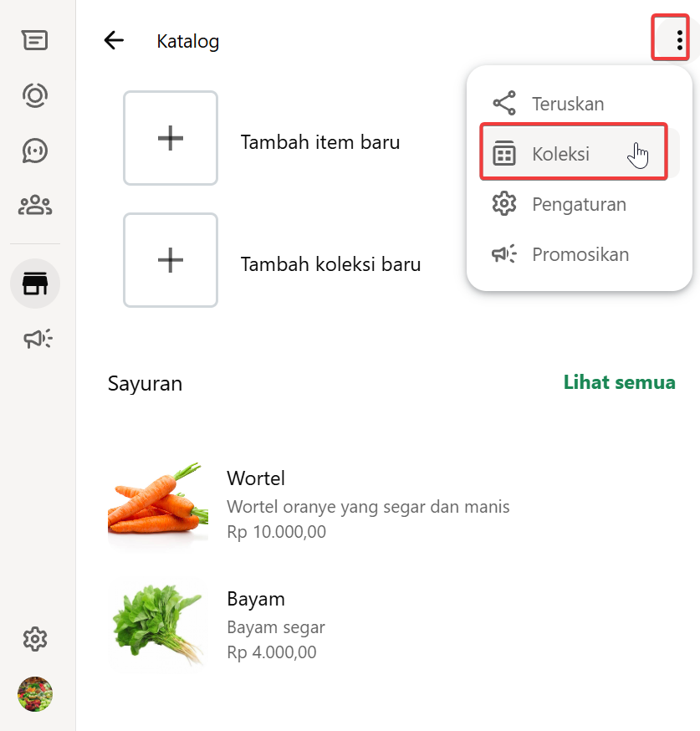Select Koleksi menu entry
700x731 pixels.
[x=560, y=154]
